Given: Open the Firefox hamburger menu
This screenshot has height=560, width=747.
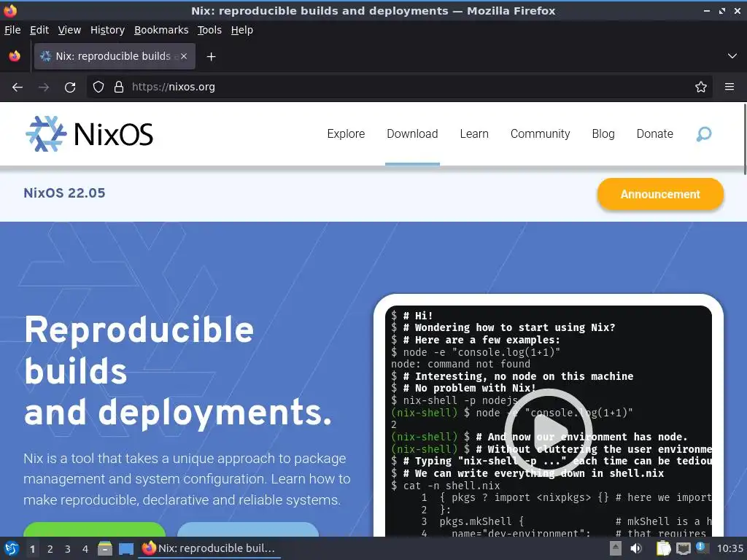Looking at the screenshot, I should (x=729, y=87).
